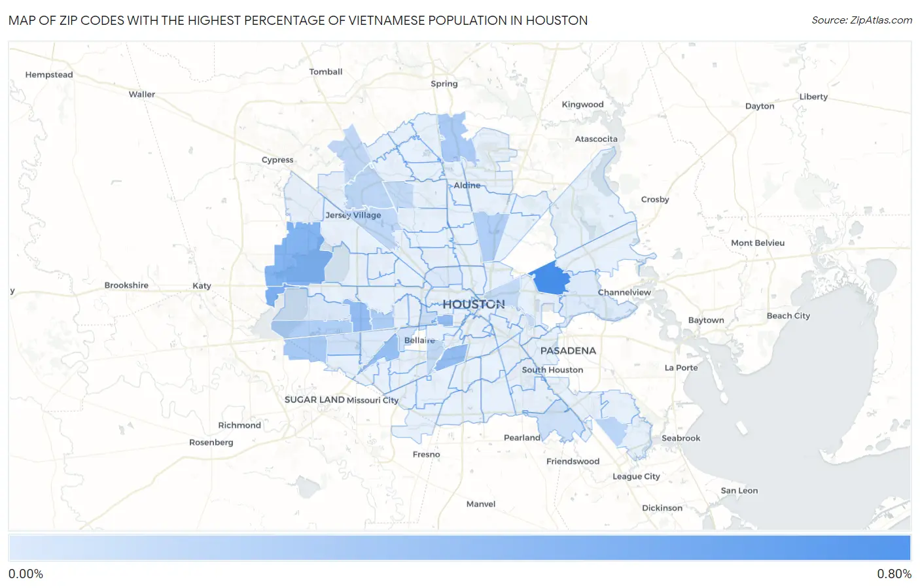This screenshot has height=588, width=920.
Task: Click the Jersey Village label
Action: [353, 215]
